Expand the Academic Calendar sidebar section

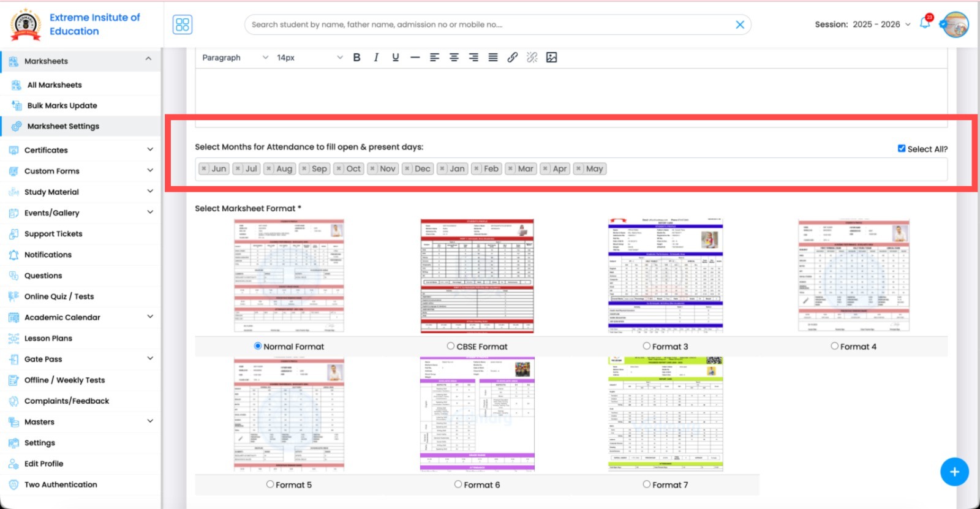(150, 317)
